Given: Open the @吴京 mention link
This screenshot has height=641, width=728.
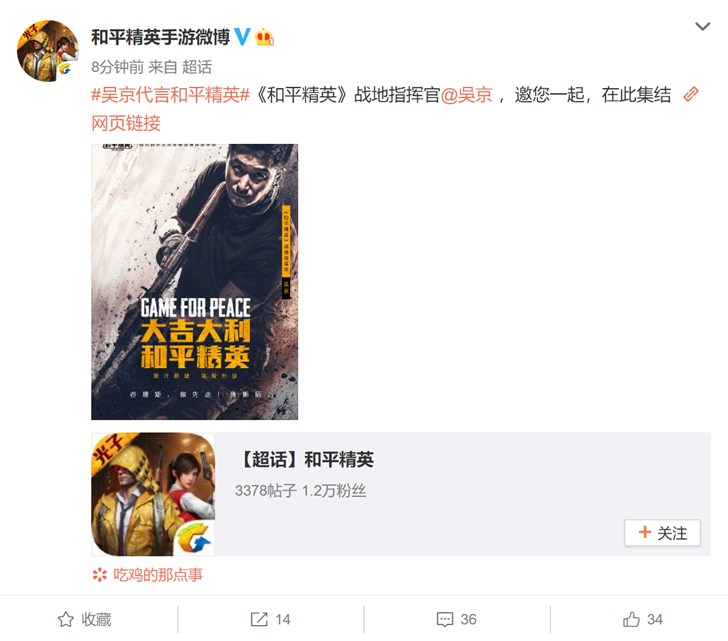Looking at the screenshot, I should click(466, 95).
